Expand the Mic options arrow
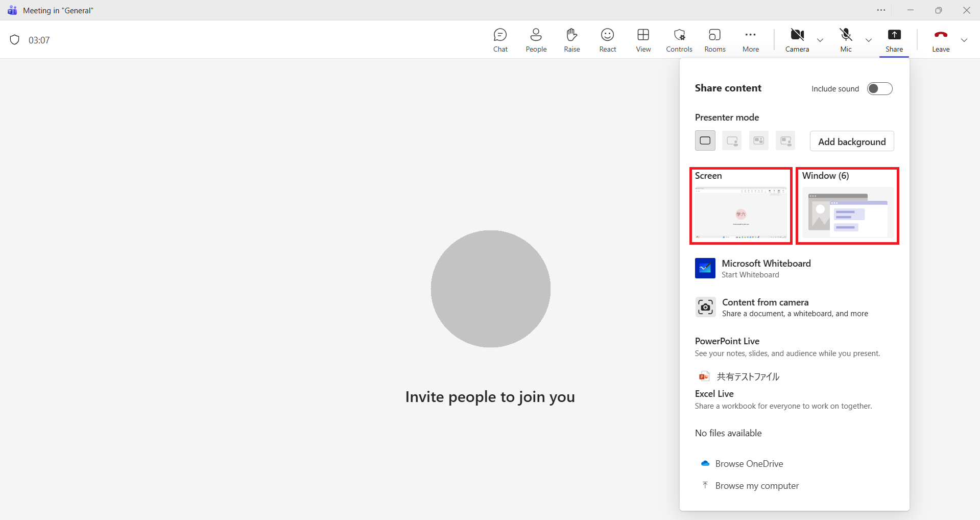Screen dimensions: 980x520 868,40
